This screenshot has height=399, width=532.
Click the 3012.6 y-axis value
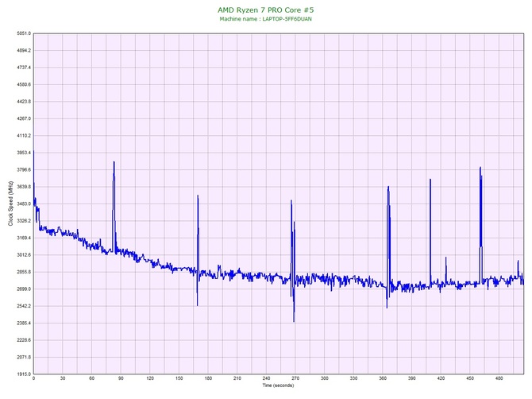point(24,255)
